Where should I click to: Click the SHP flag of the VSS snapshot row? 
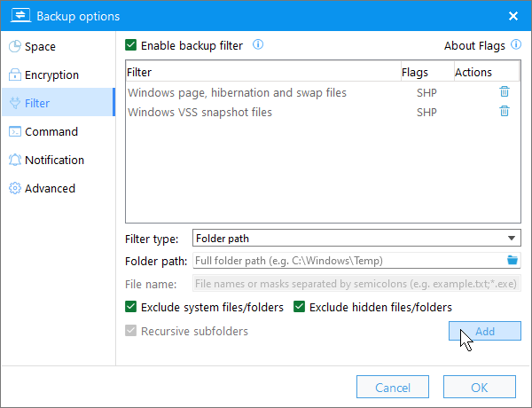426,113
